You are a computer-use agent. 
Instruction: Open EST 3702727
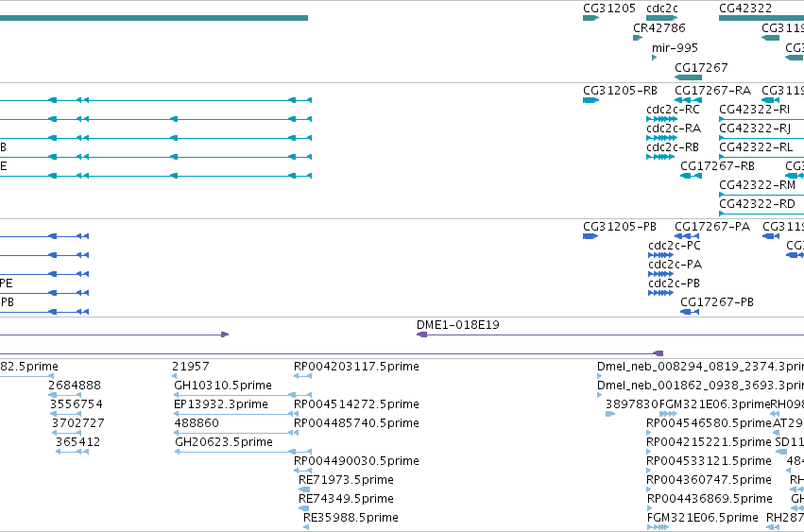tap(77, 423)
